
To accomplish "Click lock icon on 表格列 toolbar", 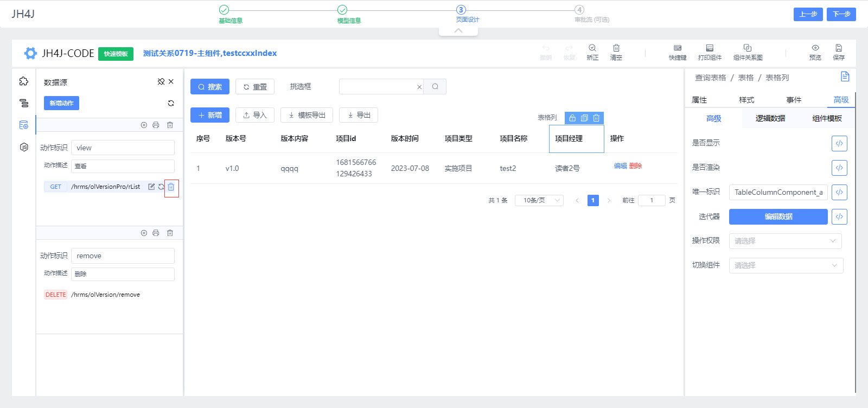I will (x=572, y=118).
